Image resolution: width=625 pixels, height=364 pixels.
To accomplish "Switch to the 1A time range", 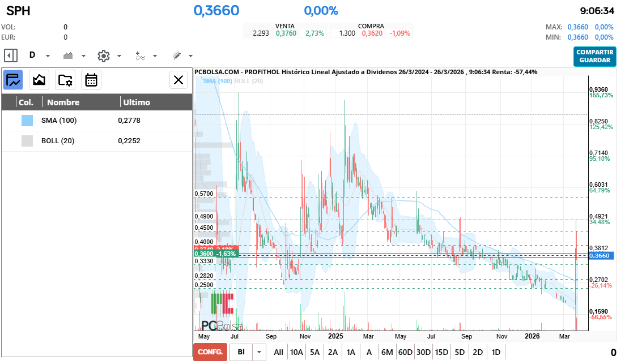I will (351, 352).
